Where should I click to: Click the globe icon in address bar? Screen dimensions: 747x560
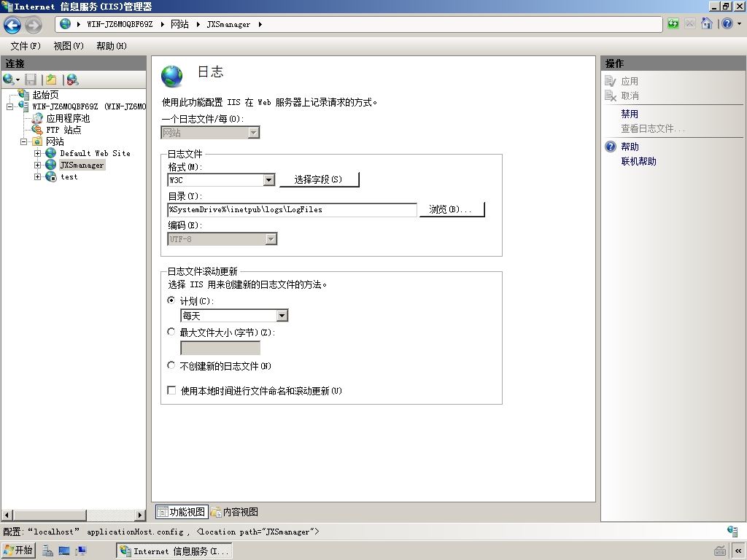click(x=65, y=24)
